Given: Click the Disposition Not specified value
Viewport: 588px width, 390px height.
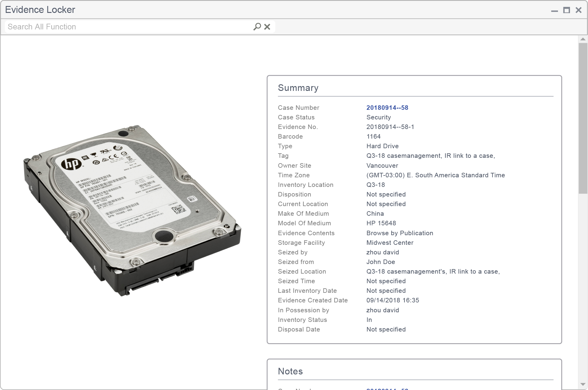Looking at the screenshot, I should 386,194.
